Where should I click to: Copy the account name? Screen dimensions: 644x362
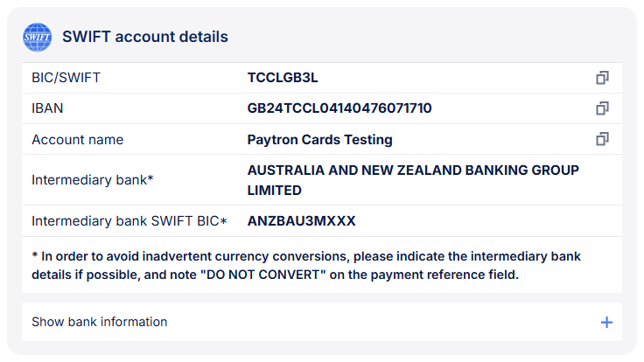602,139
